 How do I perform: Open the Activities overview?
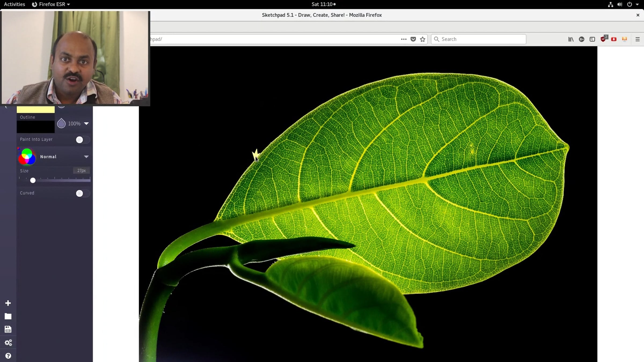pos(14,4)
